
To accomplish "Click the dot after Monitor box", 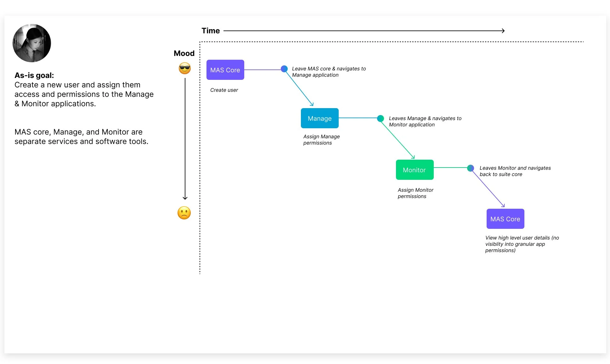I will [470, 168].
